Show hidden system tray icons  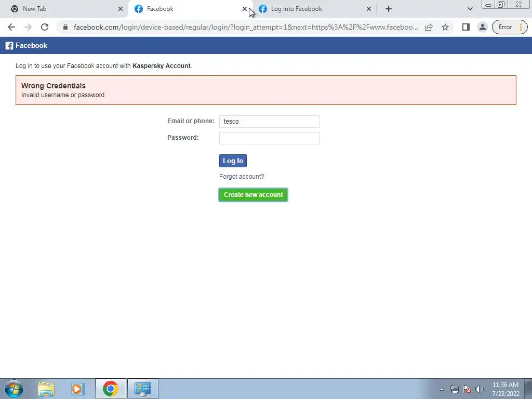(442, 389)
